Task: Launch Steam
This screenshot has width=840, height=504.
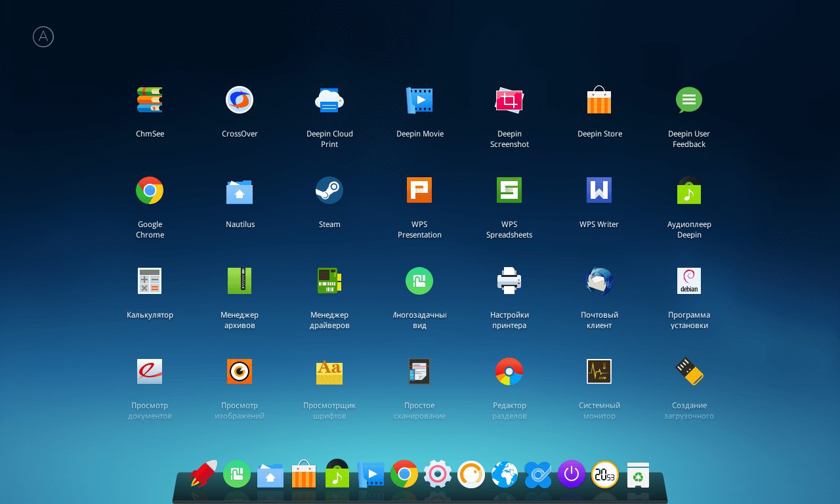Action: point(329,190)
